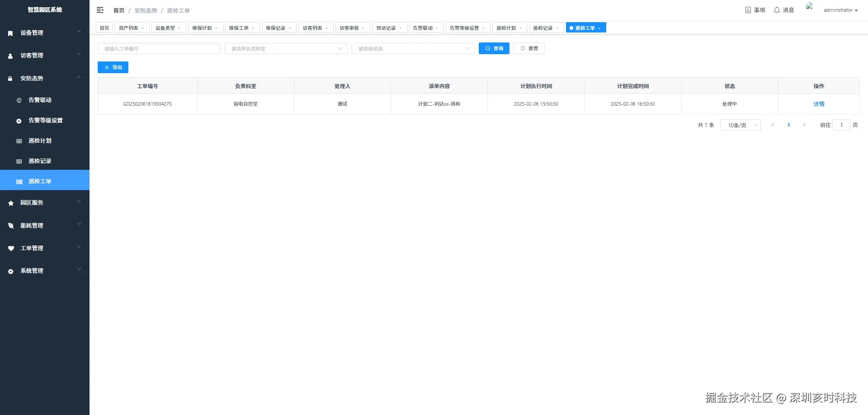The width and height of the screenshot is (868, 415).
Task: Close the active 巡检工单 tab
Action: pyautogui.click(x=599, y=28)
